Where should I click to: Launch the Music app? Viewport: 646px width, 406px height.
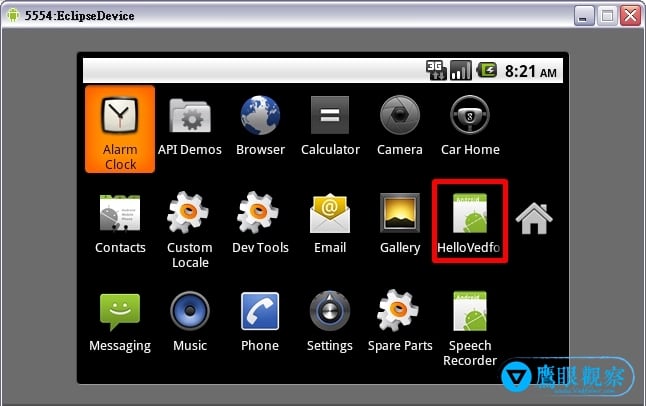click(190, 322)
